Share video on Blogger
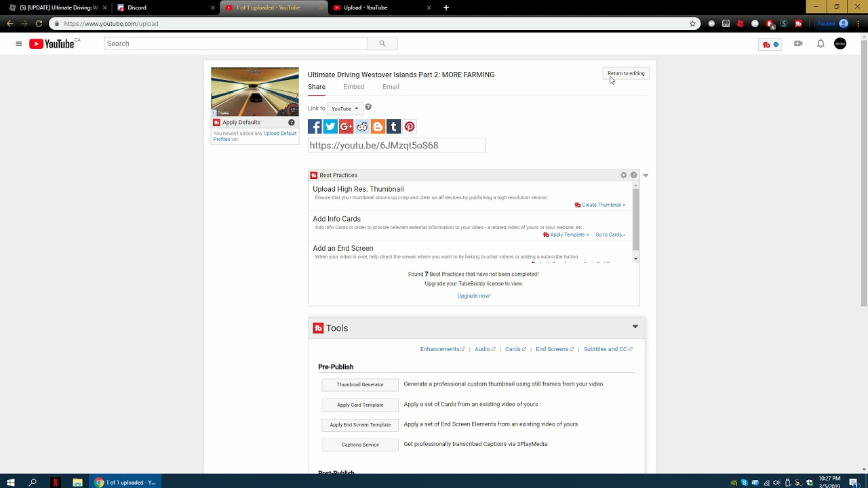Viewport: 868px width, 488px height. pos(378,127)
